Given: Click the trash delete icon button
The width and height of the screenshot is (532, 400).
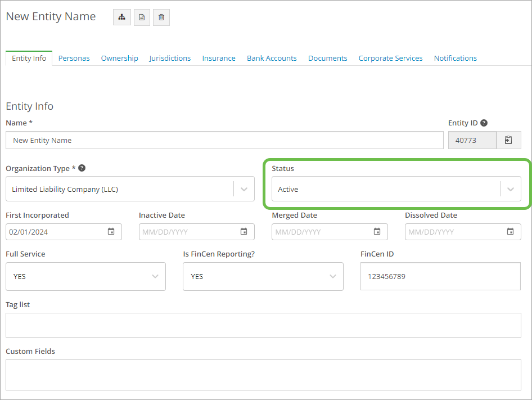Looking at the screenshot, I should click(x=161, y=17).
